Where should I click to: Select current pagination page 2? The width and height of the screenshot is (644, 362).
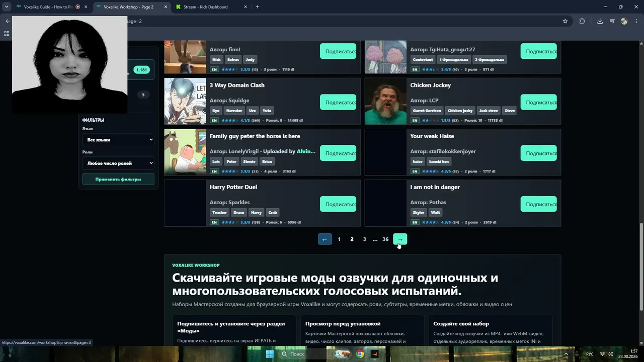click(352, 239)
